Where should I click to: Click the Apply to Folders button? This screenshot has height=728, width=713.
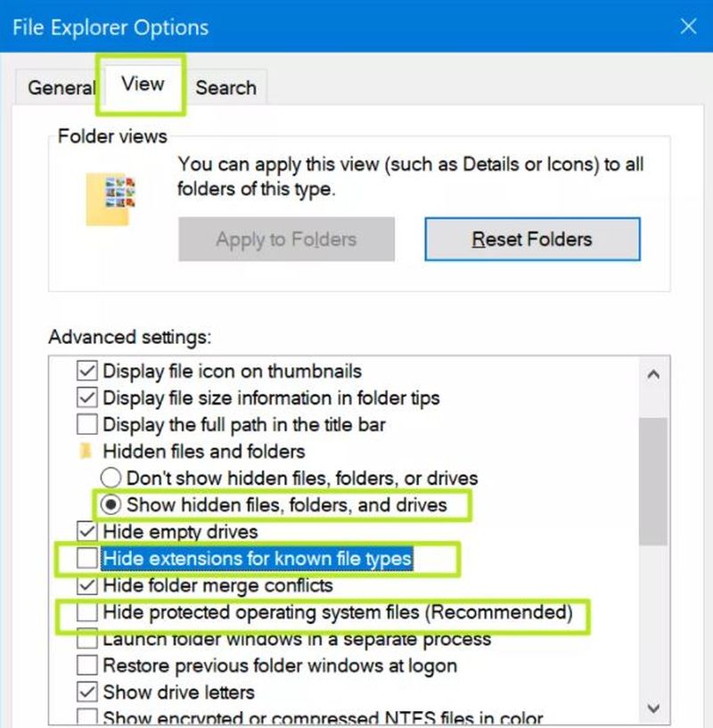(x=285, y=239)
